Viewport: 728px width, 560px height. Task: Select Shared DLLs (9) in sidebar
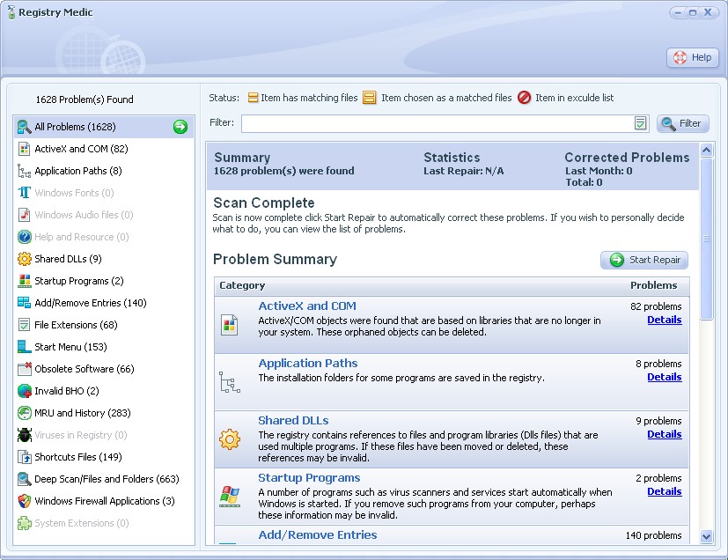point(104,259)
